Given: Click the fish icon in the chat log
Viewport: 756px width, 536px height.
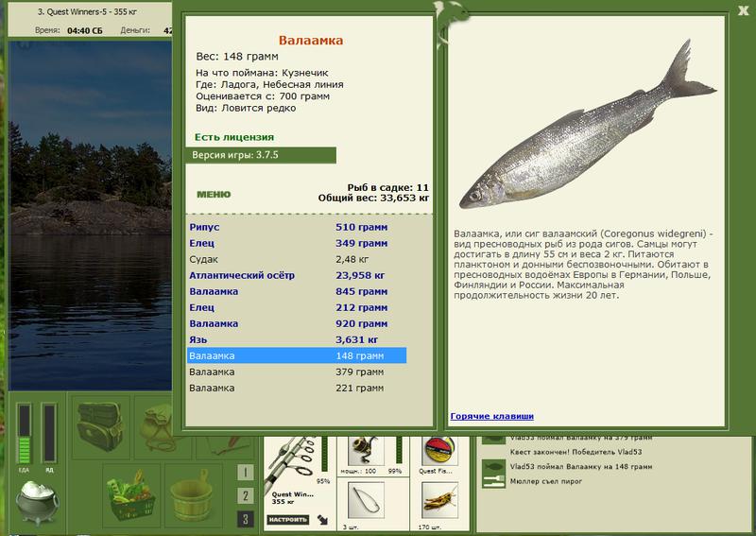Looking at the screenshot, I should click(x=493, y=467).
